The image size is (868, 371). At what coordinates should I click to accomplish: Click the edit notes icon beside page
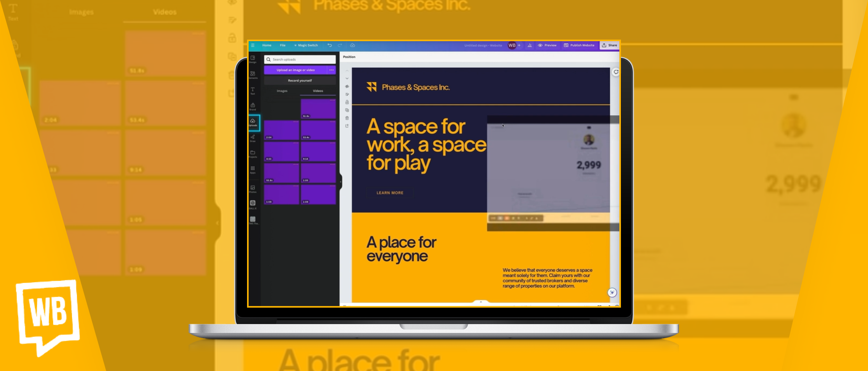[x=347, y=94]
